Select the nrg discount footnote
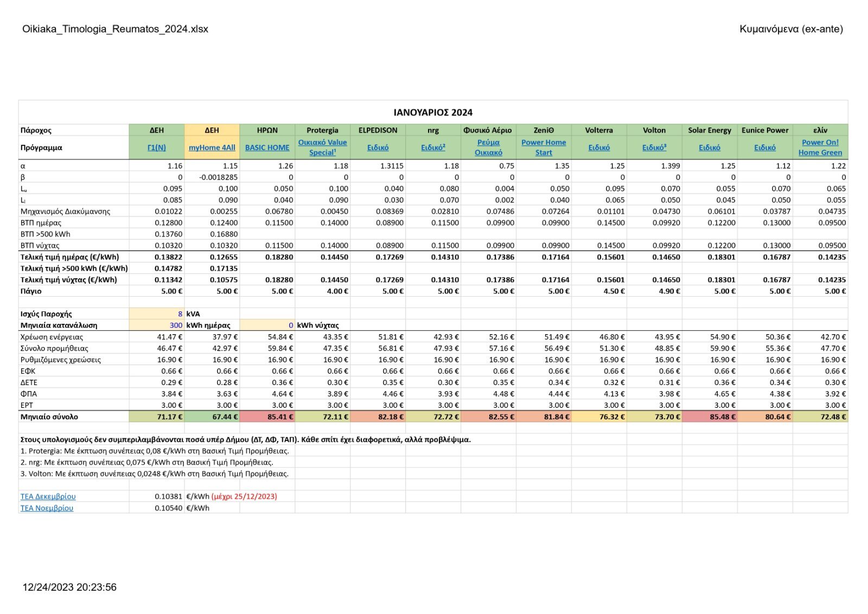 [x=147, y=462]
